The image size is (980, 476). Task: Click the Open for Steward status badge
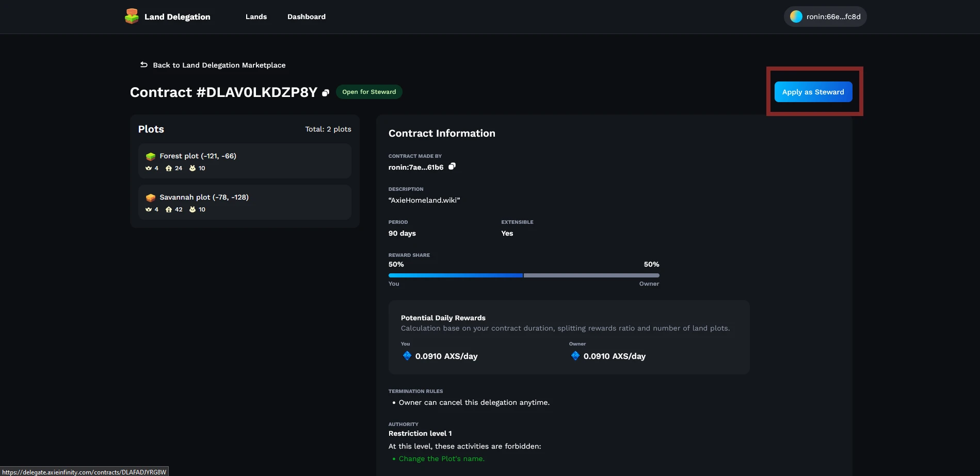click(369, 92)
